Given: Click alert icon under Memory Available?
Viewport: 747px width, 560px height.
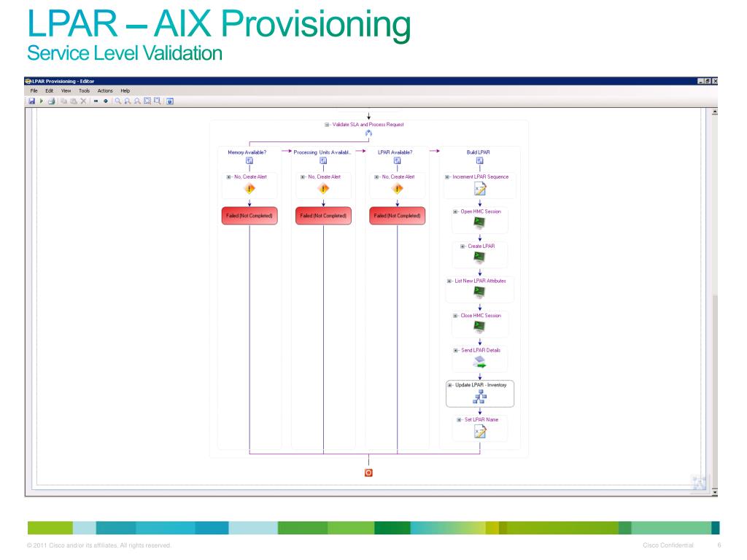Looking at the screenshot, I should [249, 189].
